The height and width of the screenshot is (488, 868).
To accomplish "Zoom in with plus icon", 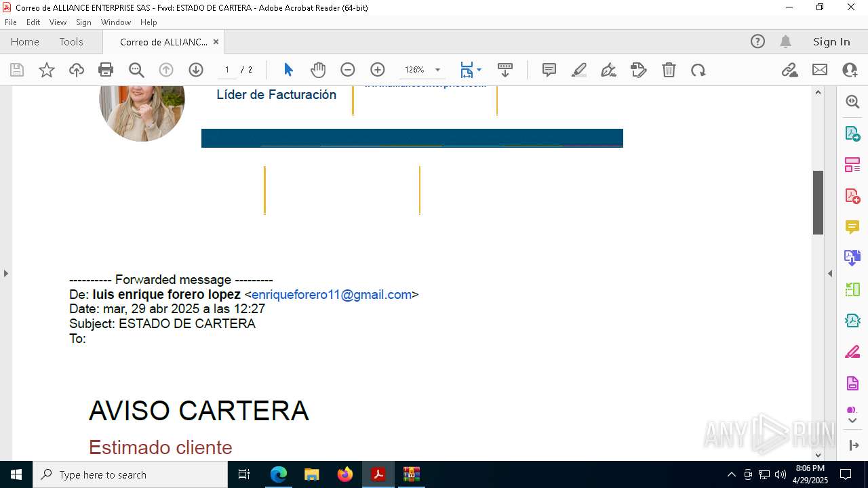I will point(378,70).
